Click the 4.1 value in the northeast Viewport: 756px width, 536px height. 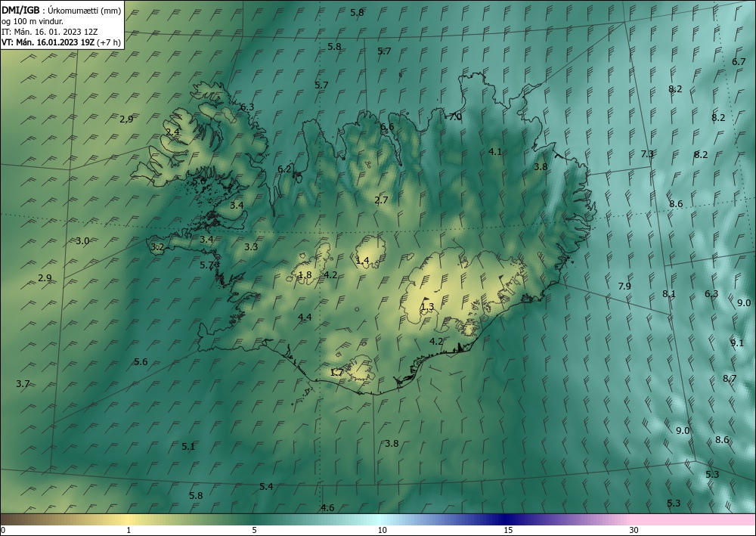point(495,152)
